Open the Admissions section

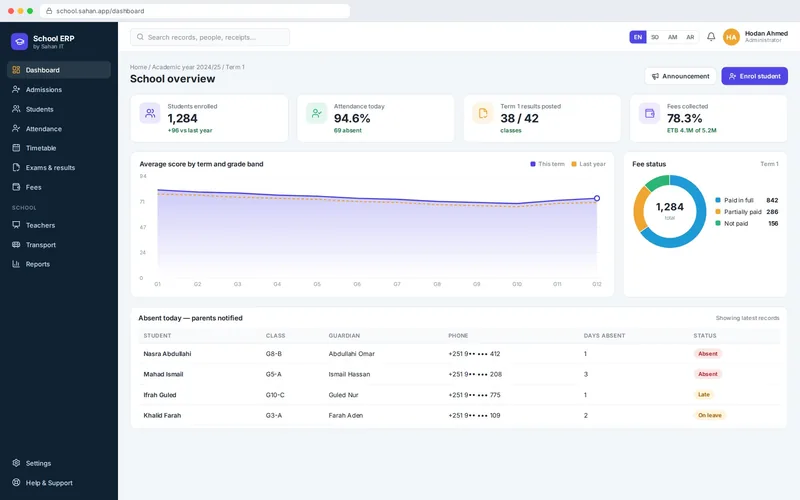point(59,89)
